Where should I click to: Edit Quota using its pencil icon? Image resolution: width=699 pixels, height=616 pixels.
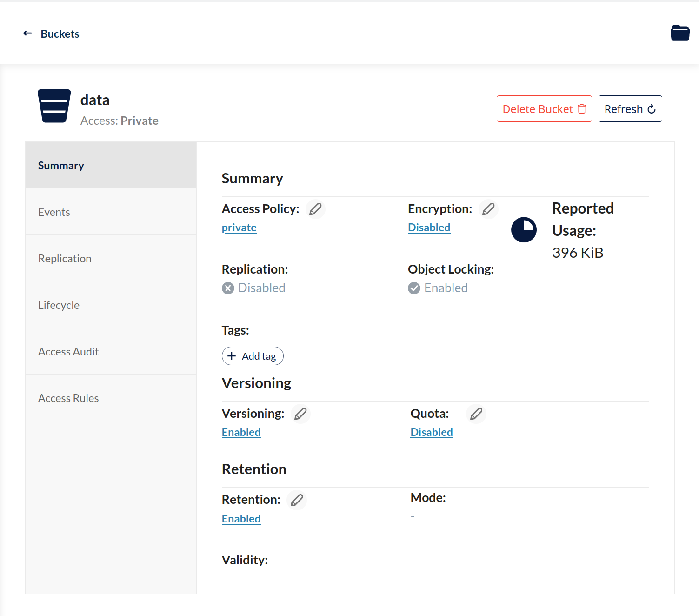476,414
